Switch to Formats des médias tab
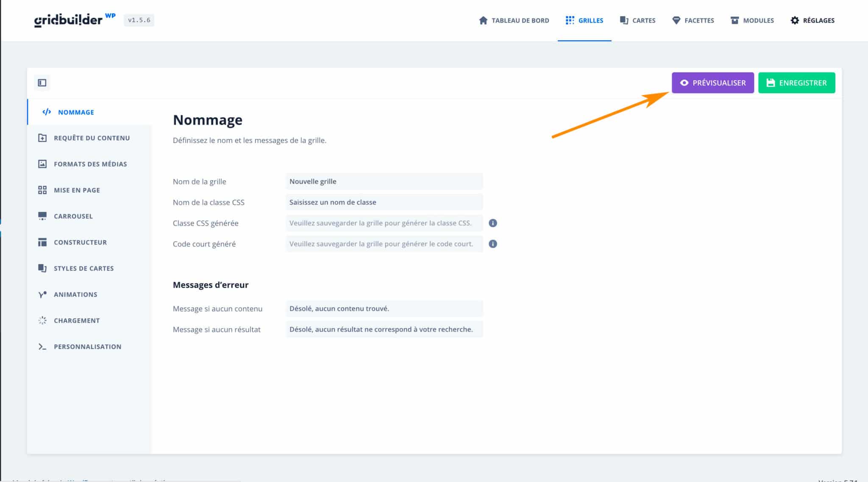868x482 pixels. tap(90, 164)
